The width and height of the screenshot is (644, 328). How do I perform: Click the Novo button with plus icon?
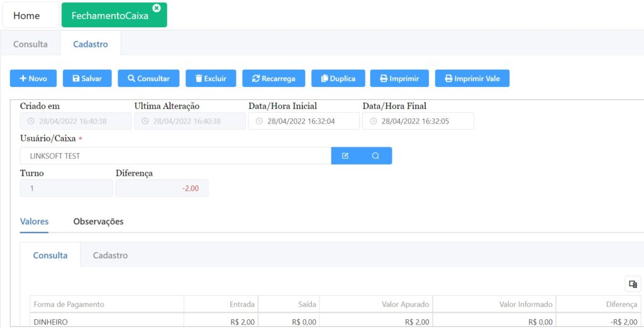click(x=33, y=79)
